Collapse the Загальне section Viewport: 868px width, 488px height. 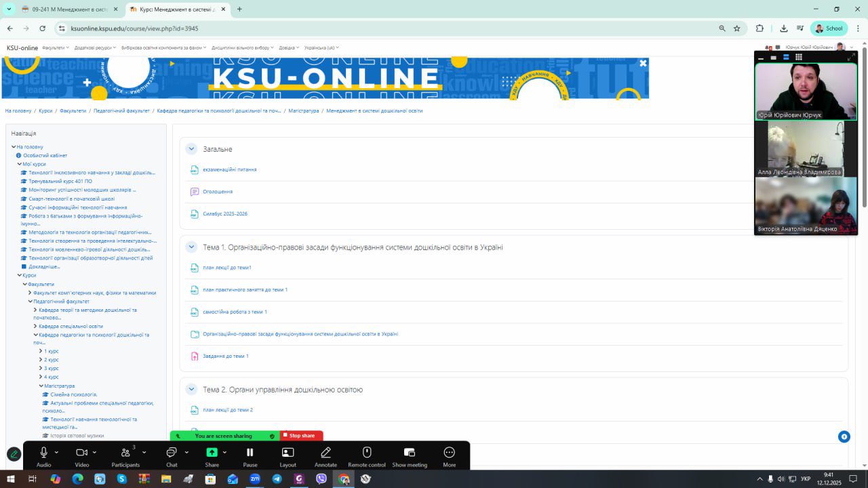point(191,149)
